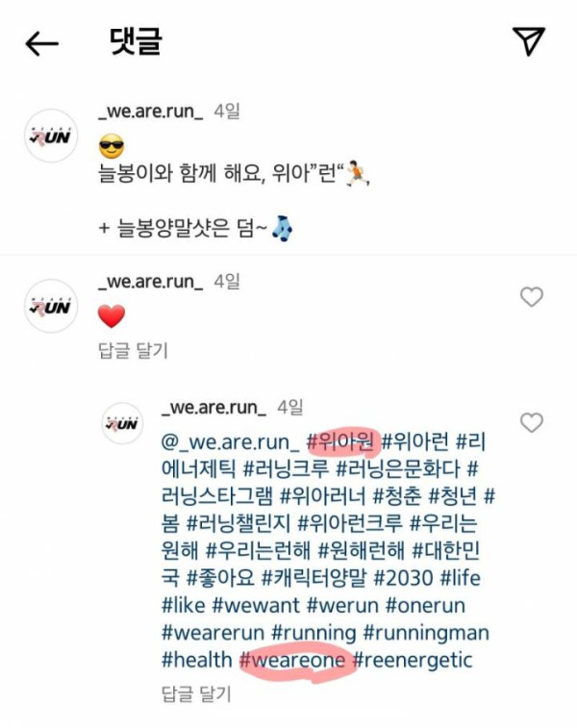Image resolution: width=577 pixels, height=728 pixels.
Task: Like the hashtag reply comment
Action: point(532,422)
